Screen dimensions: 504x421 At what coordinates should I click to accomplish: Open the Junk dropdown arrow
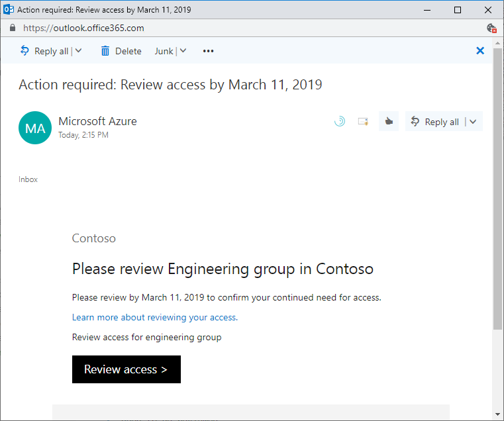183,51
